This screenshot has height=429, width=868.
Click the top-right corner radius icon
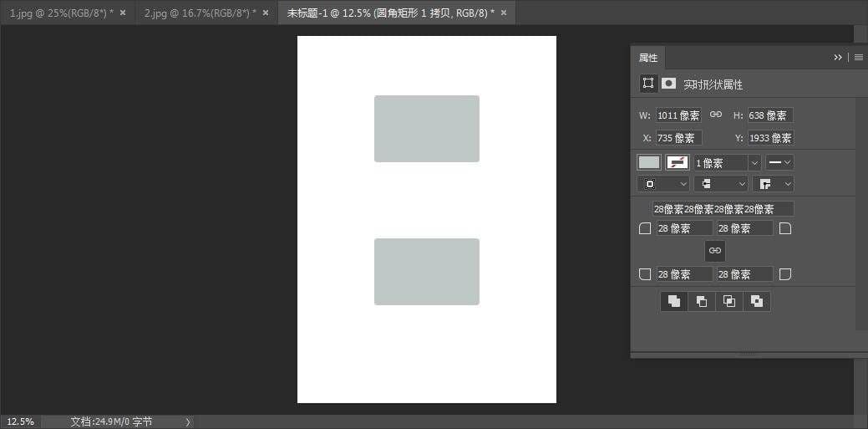coord(785,228)
